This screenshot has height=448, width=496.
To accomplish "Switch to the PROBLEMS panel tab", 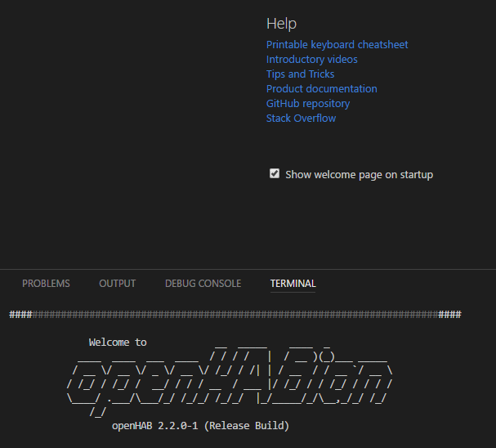I will tap(46, 284).
